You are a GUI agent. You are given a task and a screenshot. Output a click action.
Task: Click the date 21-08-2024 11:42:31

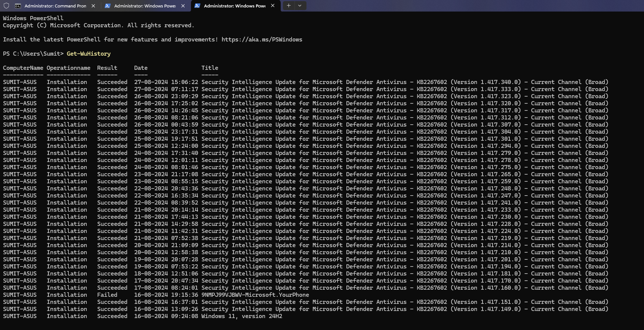[166, 231]
